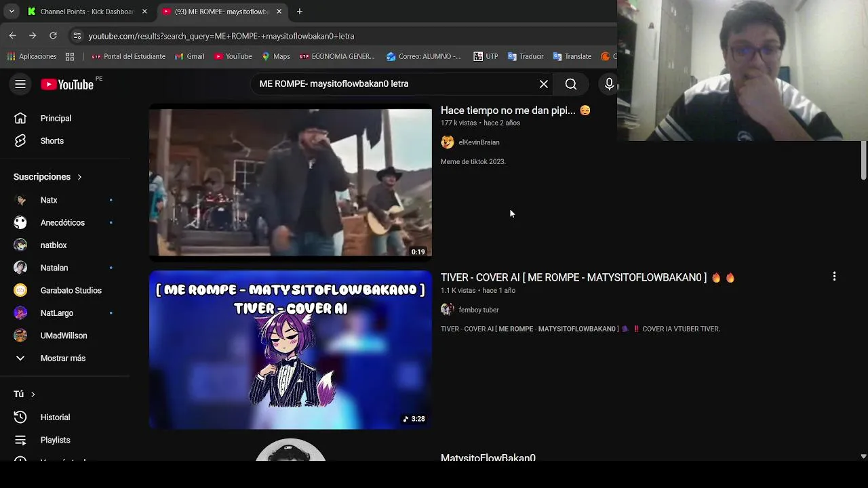Image resolution: width=868 pixels, height=488 pixels.
Task: View site information icon in address bar
Action: (x=77, y=36)
